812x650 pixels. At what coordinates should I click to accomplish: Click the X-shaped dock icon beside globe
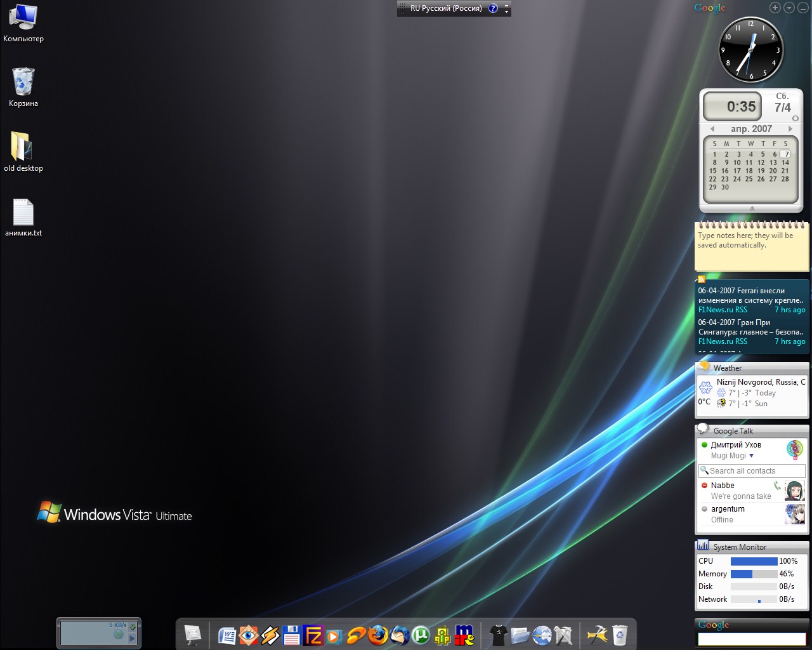point(563,635)
